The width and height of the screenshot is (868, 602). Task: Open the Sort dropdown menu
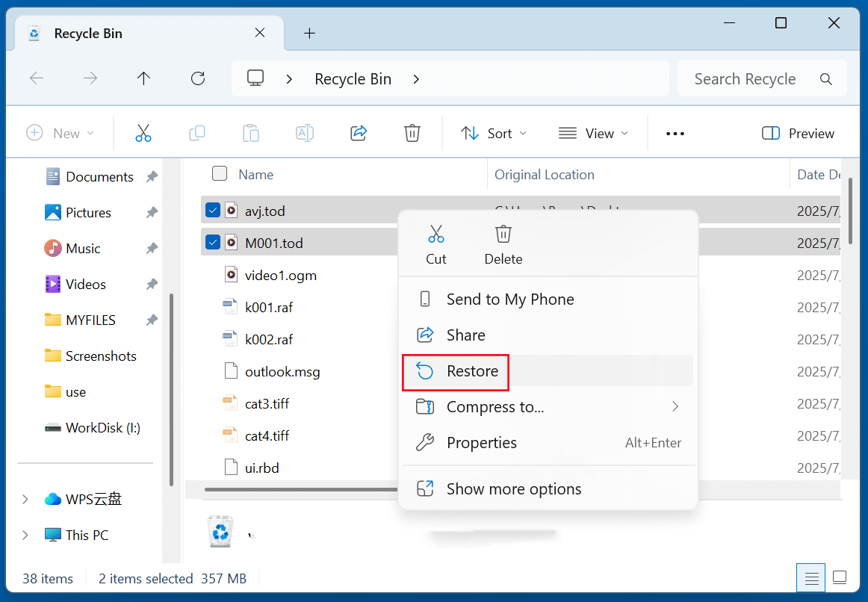pyautogui.click(x=494, y=133)
